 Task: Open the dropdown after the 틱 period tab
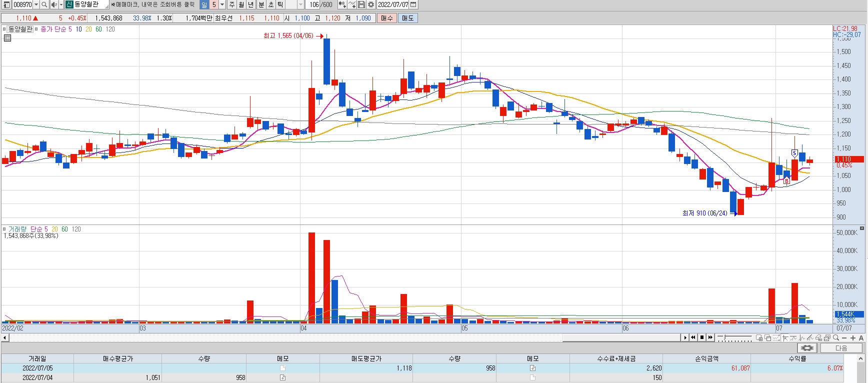[300, 4]
